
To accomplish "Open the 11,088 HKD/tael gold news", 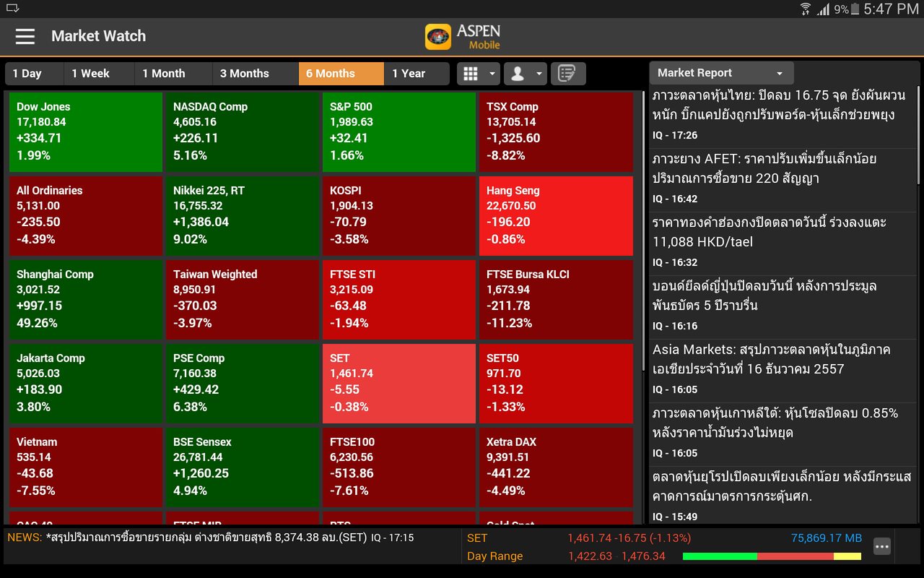I will (783, 242).
